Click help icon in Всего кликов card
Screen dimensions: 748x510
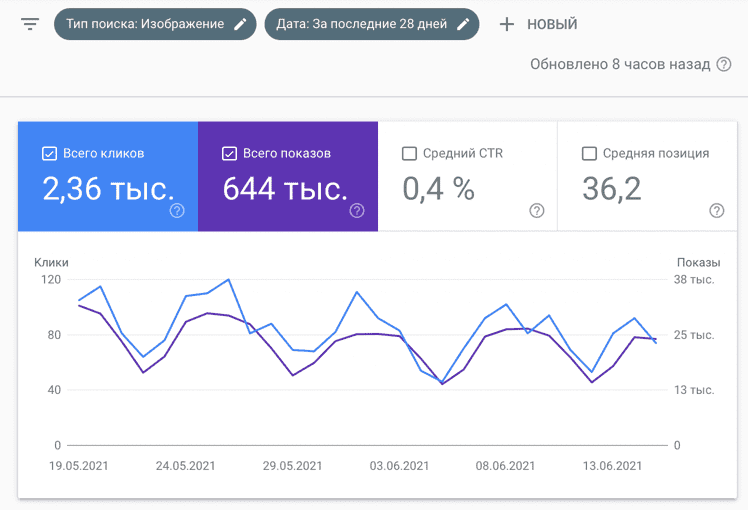(x=177, y=210)
